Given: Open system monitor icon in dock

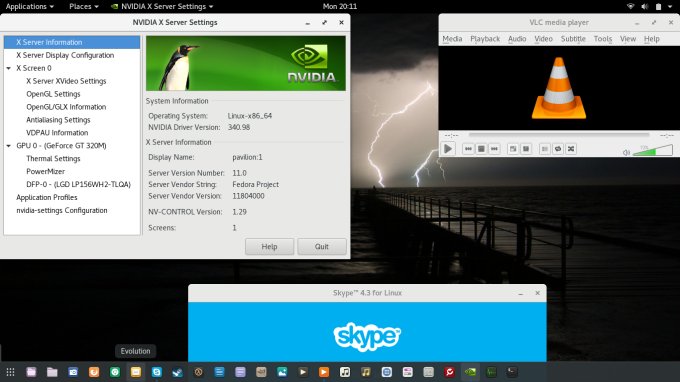Looking at the screenshot, I should 491,372.
